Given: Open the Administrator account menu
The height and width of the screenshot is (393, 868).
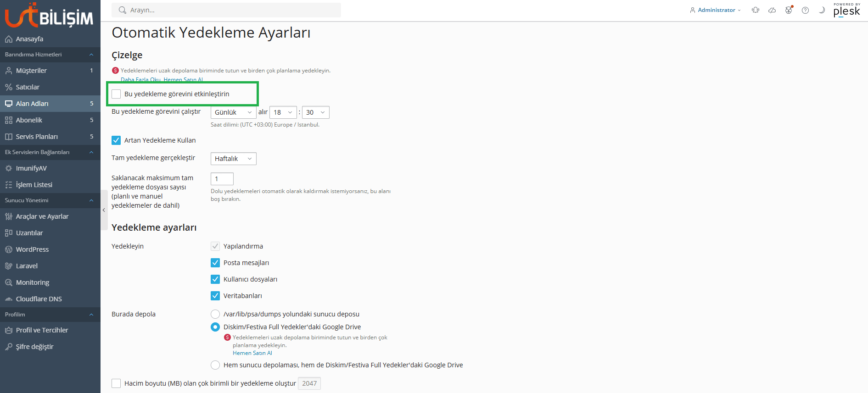Looking at the screenshot, I should [716, 10].
